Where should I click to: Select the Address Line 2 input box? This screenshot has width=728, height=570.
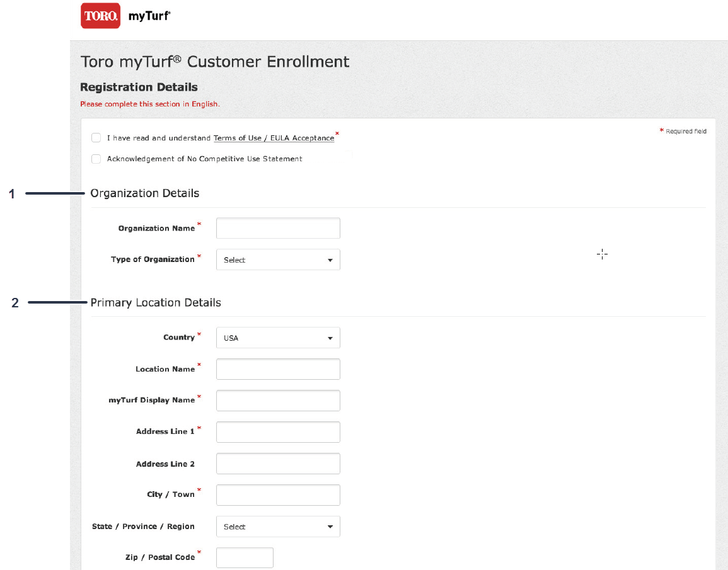278,464
